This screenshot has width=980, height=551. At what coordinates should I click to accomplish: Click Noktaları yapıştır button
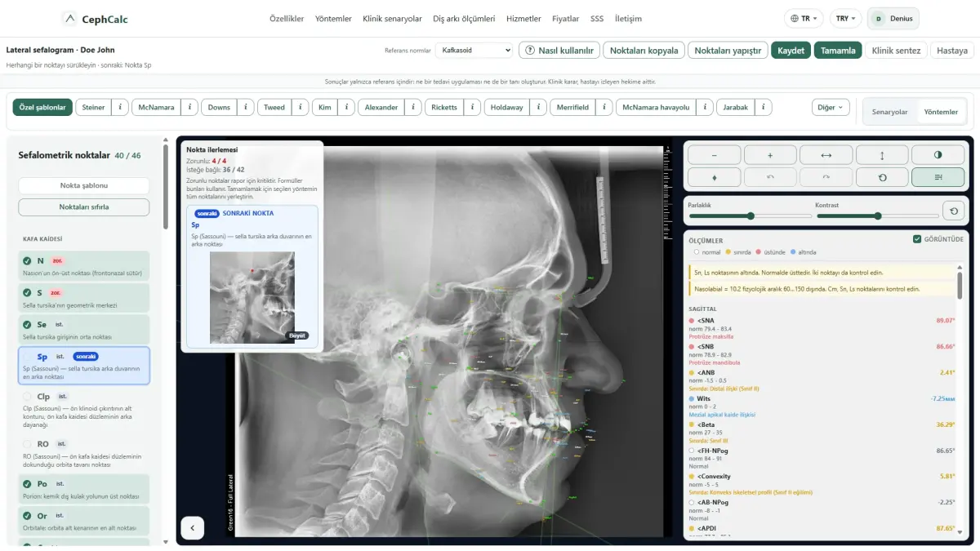pyautogui.click(x=728, y=50)
